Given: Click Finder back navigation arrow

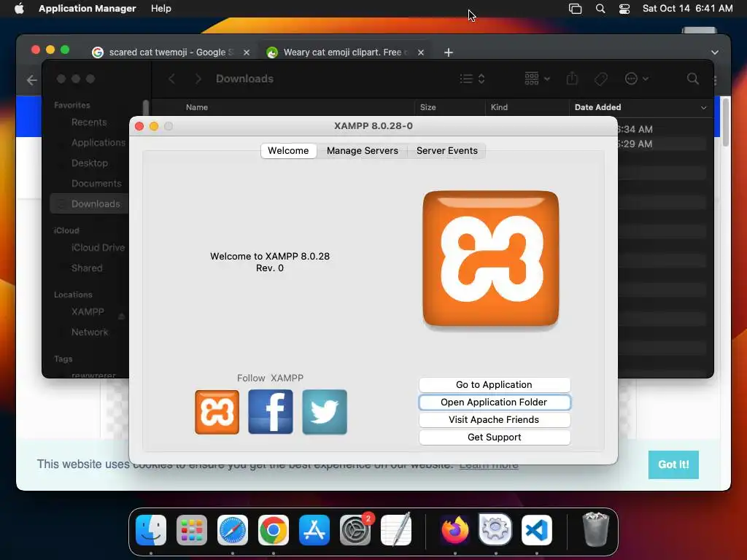Looking at the screenshot, I should click(172, 79).
